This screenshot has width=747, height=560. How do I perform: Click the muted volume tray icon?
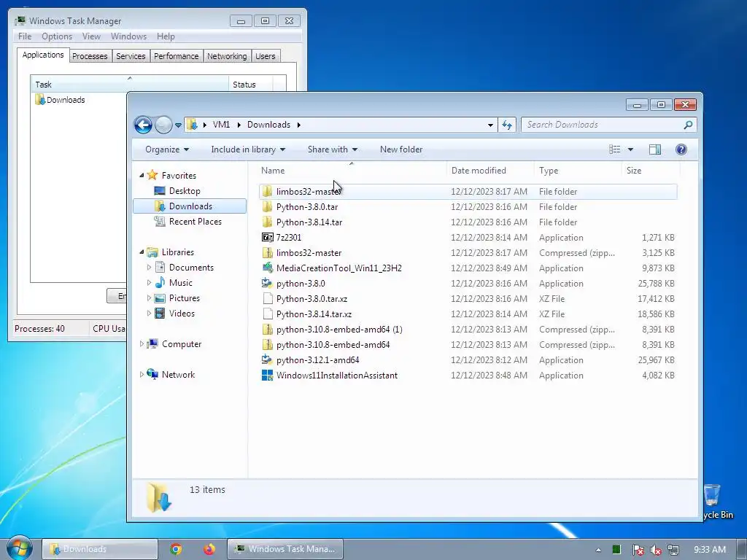click(656, 550)
